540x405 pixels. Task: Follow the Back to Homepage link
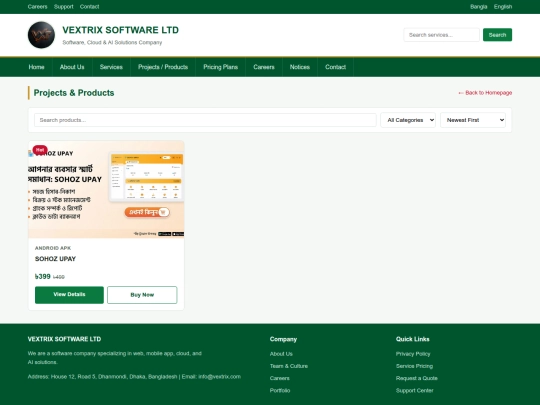click(x=485, y=93)
